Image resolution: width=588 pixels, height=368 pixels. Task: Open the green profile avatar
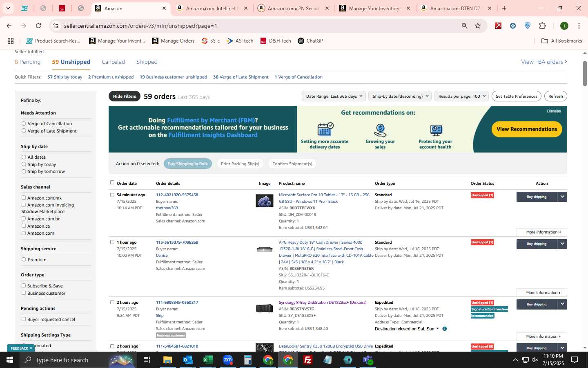click(564, 26)
